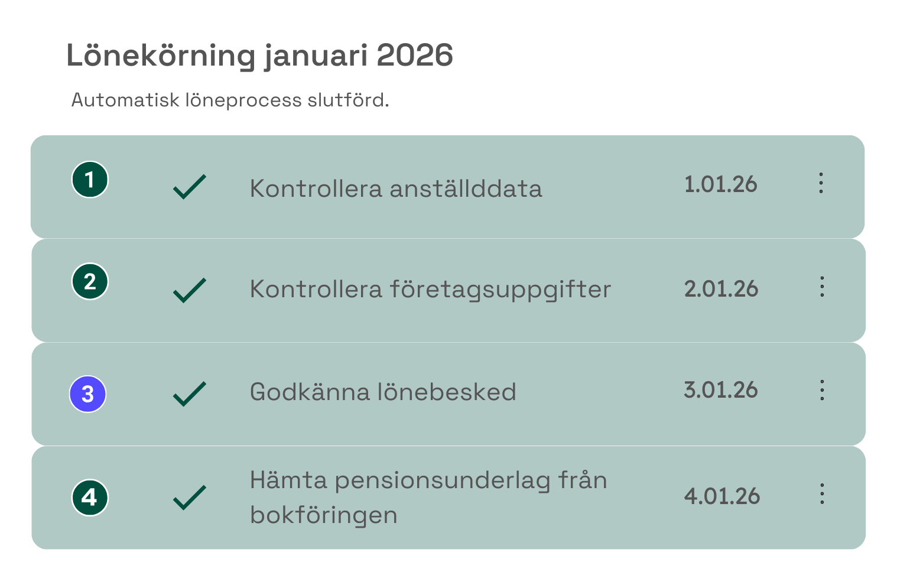Click the date 1.01.26 label
Image resolution: width=897 pixels, height=588 pixels.
(721, 184)
